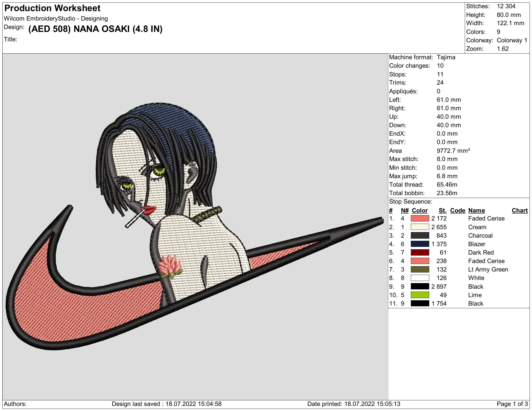This screenshot has width=532, height=411.
Task: Click the Black swatch in row 9
Action: (420, 286)
